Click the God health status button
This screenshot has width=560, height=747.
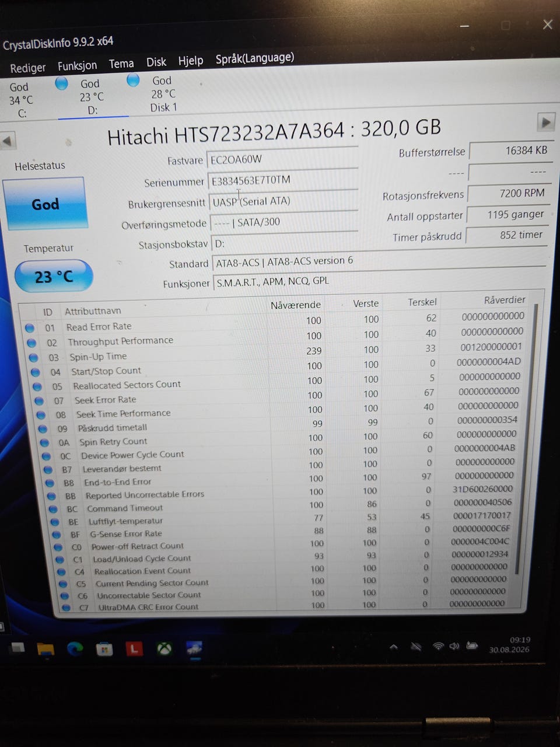click(45, 204)
